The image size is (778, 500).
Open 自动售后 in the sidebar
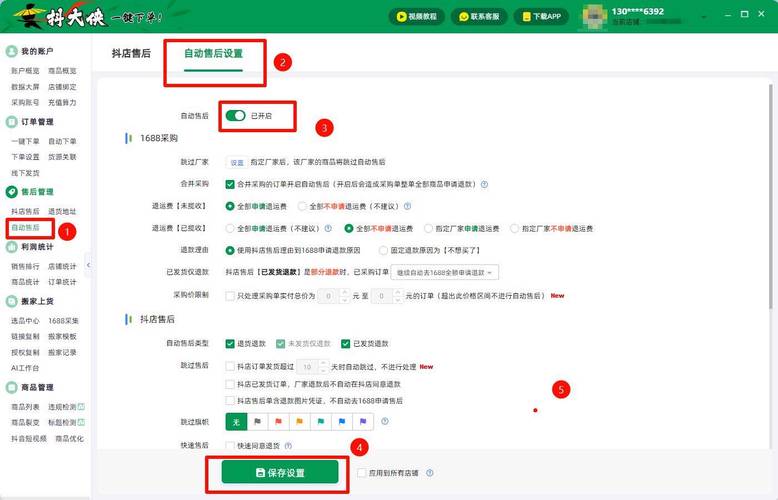pos(25,227)
